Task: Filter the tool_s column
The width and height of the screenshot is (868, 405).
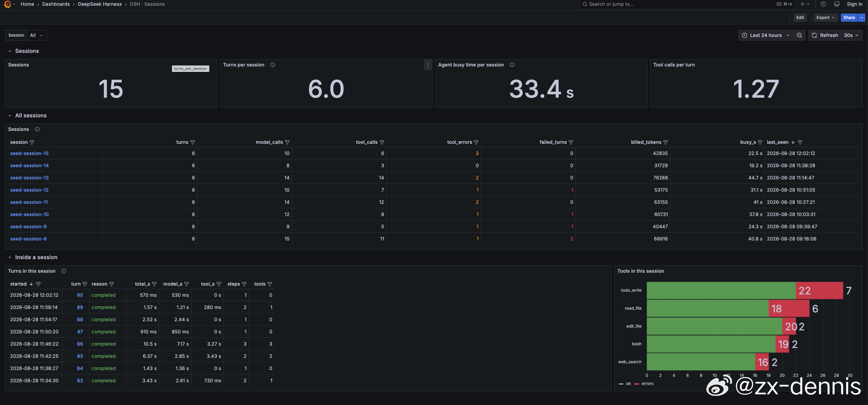Action: pyautogui.click(x=219, y=284)
